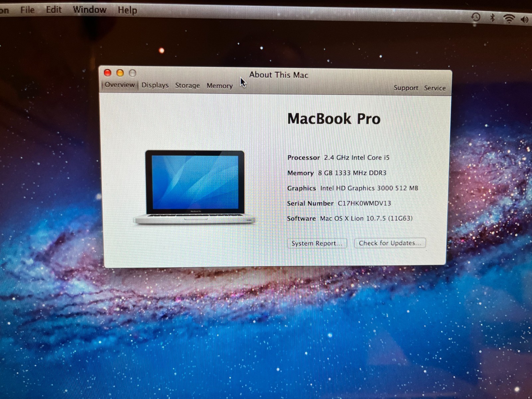
Task: Open the Edit menu
Action: (x=54, y=10)
